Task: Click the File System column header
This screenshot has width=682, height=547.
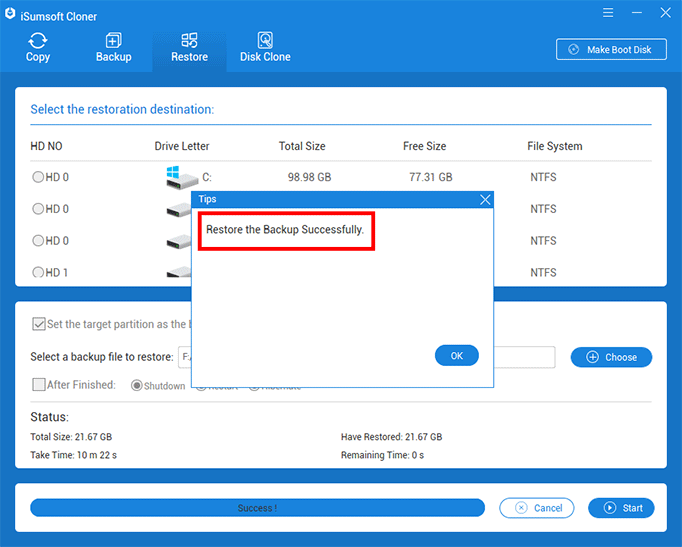Action: [x=555, y=146]
